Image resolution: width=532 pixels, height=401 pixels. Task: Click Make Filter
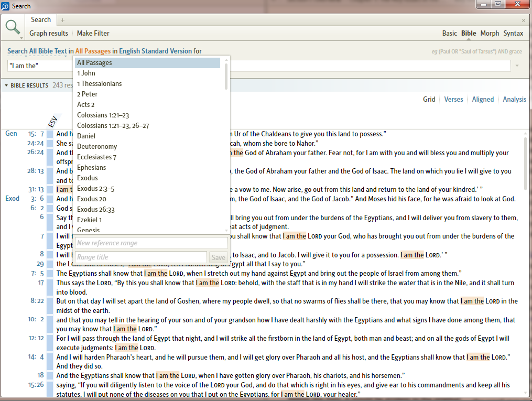[93, 33]
